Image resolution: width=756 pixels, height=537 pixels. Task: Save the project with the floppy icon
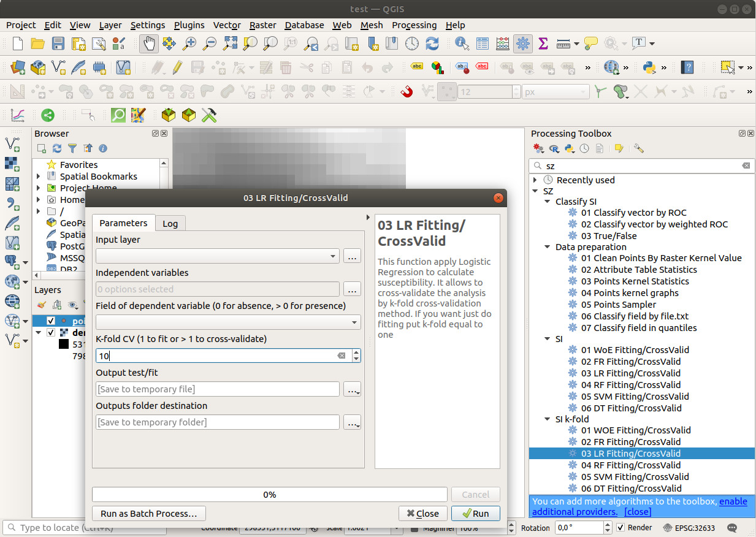click(x=58, y=44)
